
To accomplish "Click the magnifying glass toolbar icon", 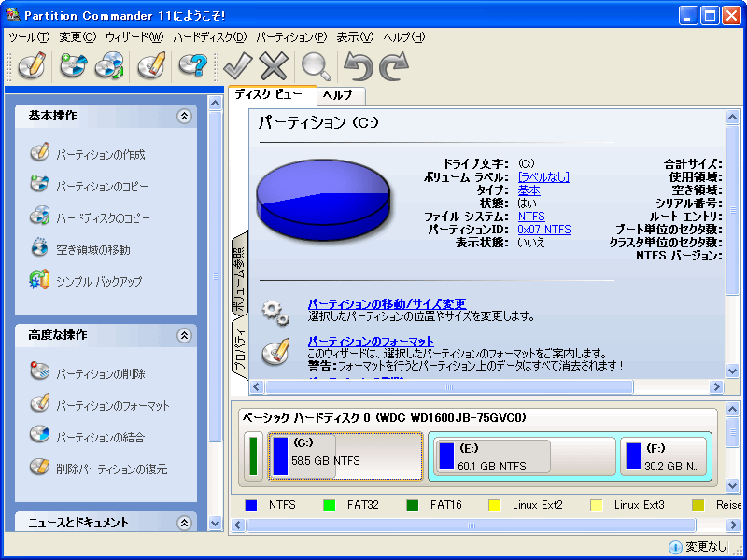I will pyautogui.click(x=316, y=65).
